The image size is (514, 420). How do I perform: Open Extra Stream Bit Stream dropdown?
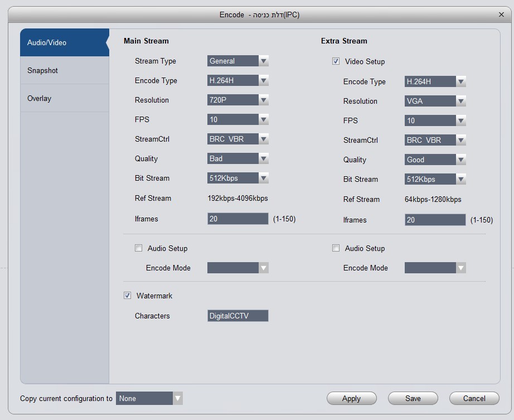click(435, 180)
